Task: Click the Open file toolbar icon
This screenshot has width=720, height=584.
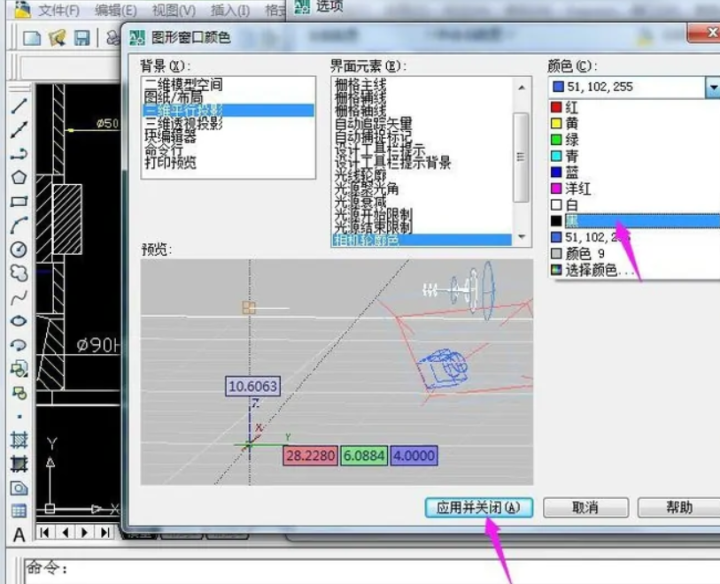Action: click(x=57, y=38)
